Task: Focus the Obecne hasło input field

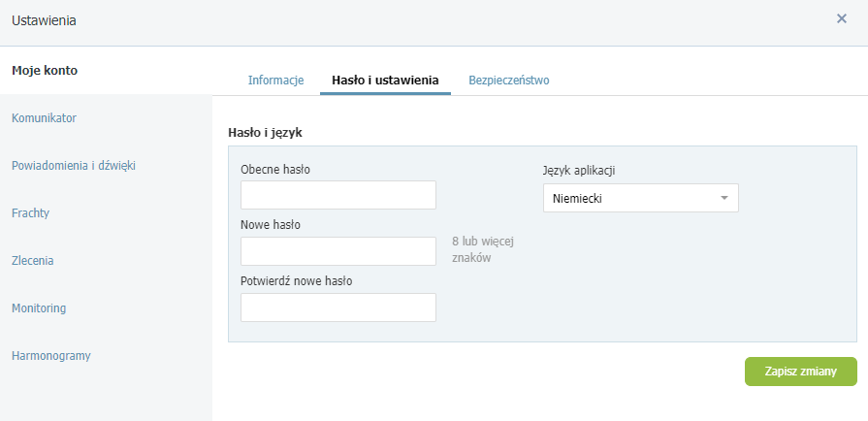Action: click(338, 195)
